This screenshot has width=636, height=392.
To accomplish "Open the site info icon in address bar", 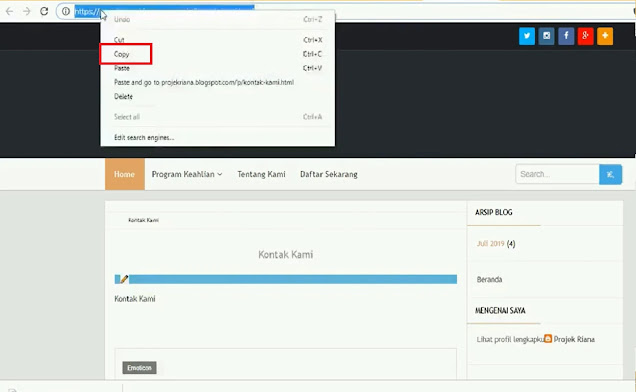I will click(x=65, y=11).
